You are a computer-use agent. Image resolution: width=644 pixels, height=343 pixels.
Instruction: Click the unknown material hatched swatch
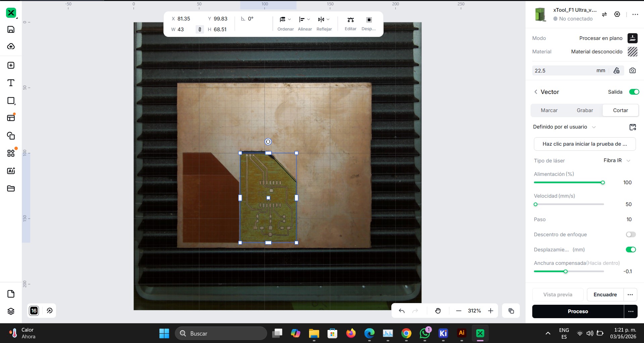[x=633, y=52]
